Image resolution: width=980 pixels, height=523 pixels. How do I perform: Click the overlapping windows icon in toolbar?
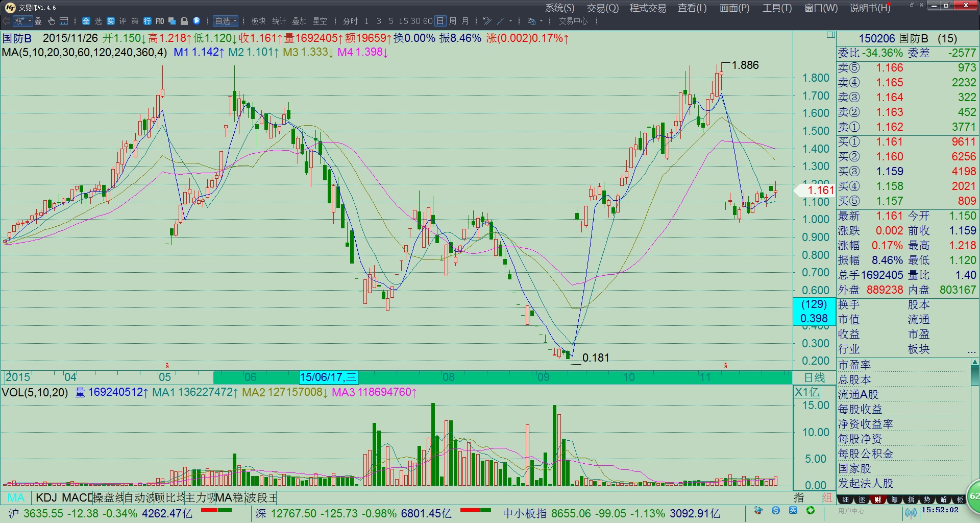tap(172, 21)
